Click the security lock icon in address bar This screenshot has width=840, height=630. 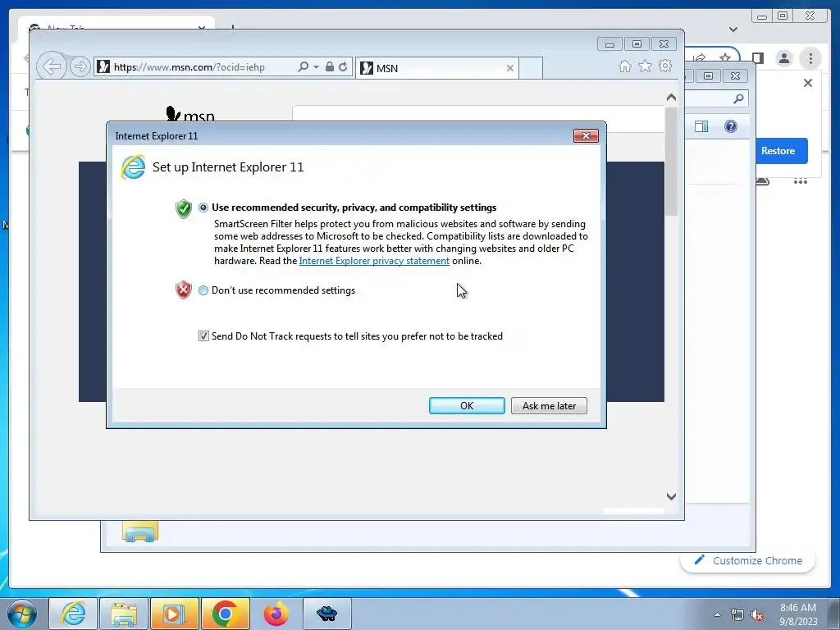330,67
